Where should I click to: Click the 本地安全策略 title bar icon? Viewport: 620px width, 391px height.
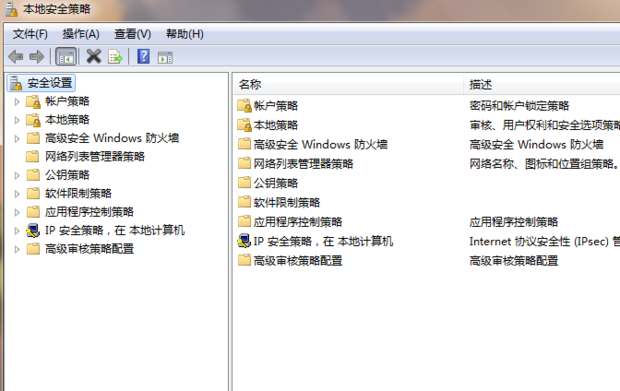coord(12,9)
